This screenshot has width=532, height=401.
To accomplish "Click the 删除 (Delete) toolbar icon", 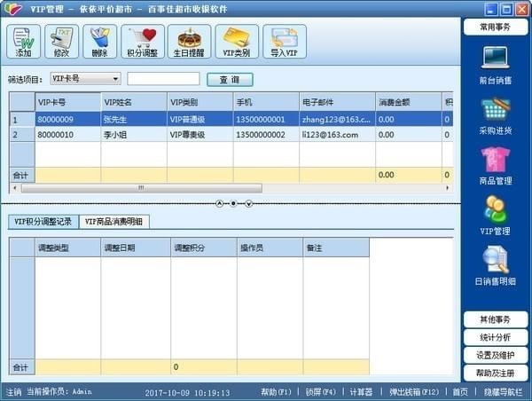I will [x=99, y=42].
